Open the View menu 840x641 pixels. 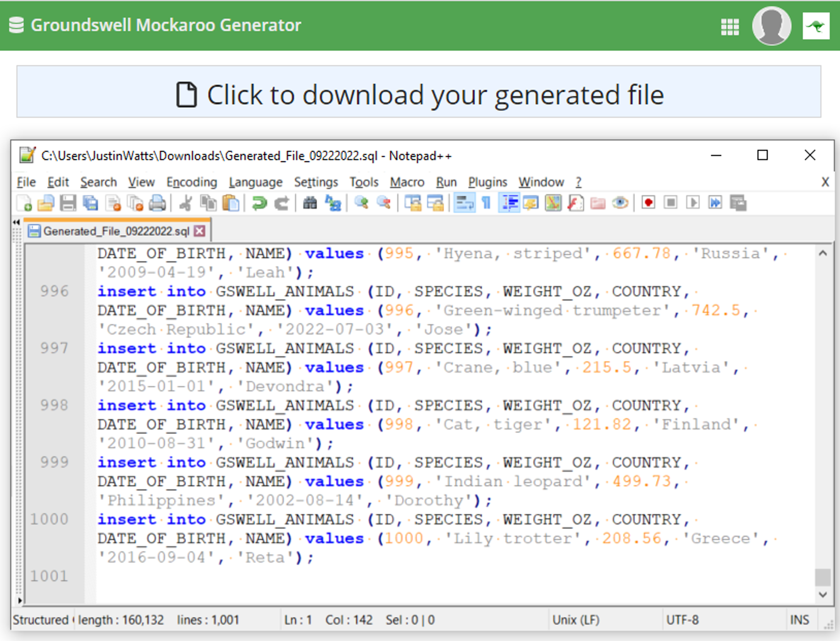pos(142,182)
